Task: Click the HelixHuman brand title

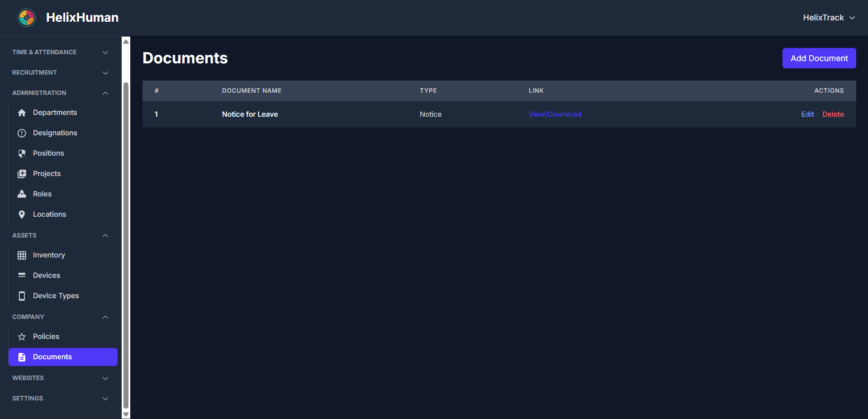Action: (x=82, y=18)
